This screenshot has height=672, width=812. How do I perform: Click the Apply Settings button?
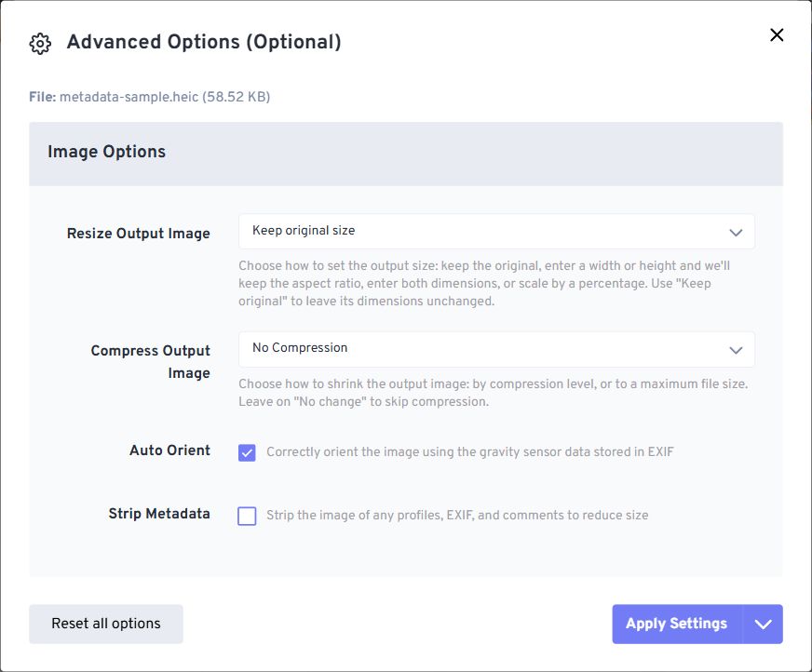677,624
